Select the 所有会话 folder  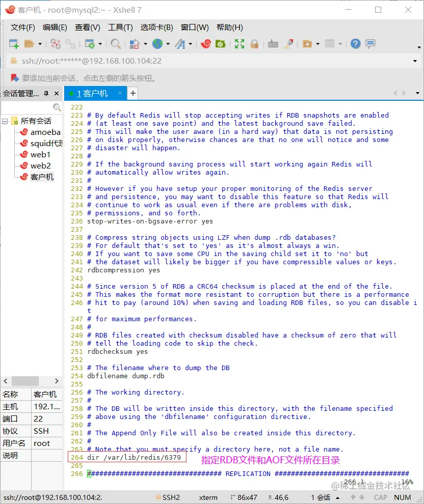click(x=36, y=121)
